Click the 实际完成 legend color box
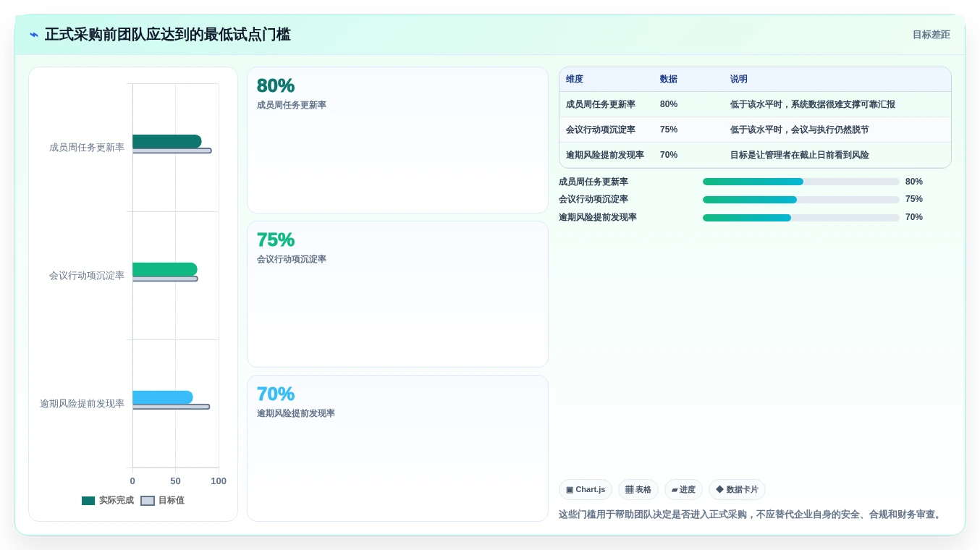Viewport: 980px width, 550px height. [x=88, y=501]
